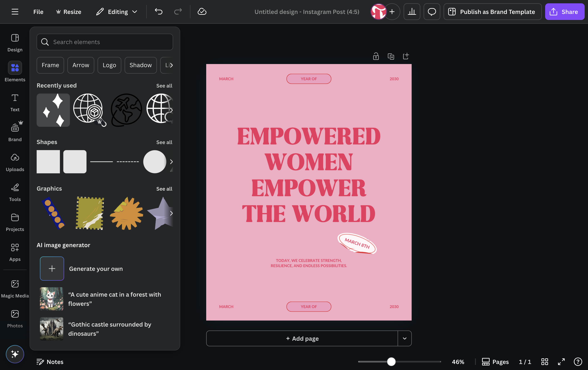Show more Recently used elements

pyautogui.click(x=171, y=110)
